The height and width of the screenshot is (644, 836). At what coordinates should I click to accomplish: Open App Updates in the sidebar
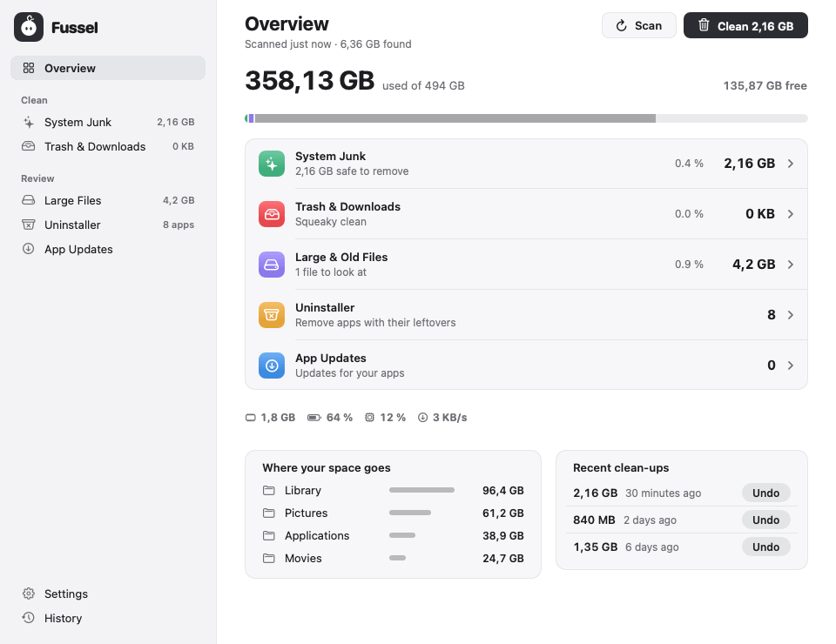click(x=108, y=249)
